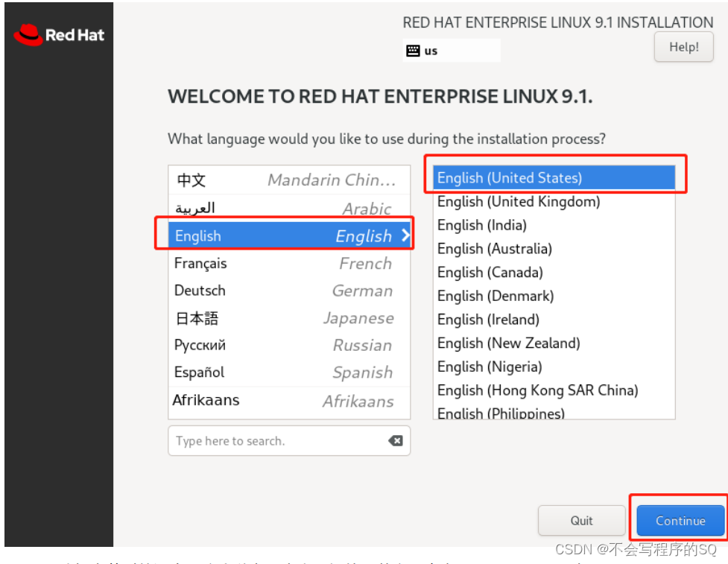
Task: Click the Help! button
Action: click(x=683, y=47)
